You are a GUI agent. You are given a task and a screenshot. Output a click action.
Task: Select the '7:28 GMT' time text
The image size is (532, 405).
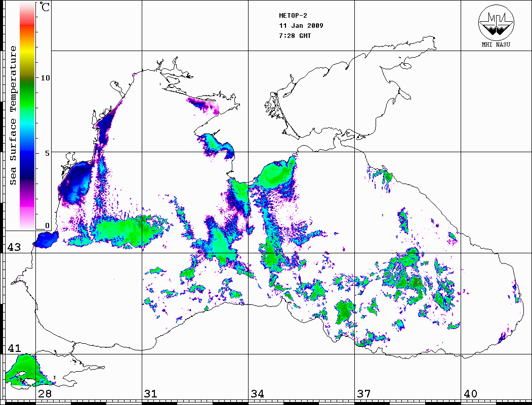click(295, 35)
